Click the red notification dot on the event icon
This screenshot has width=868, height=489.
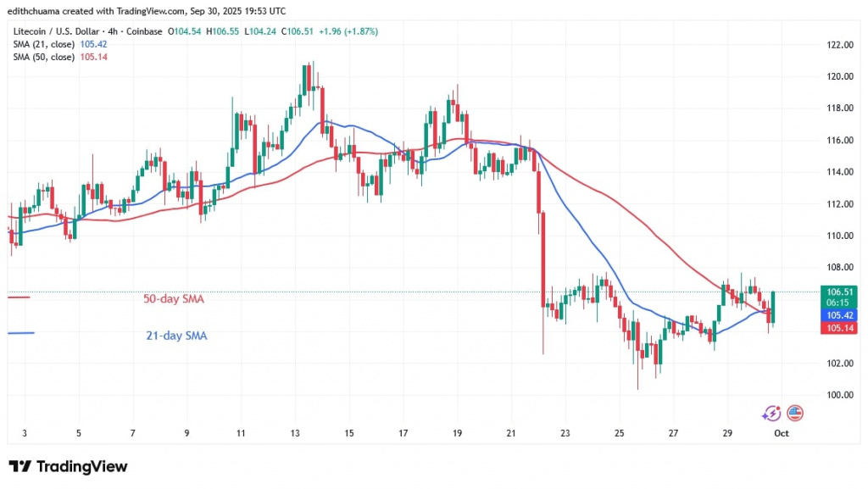[779, 407]
